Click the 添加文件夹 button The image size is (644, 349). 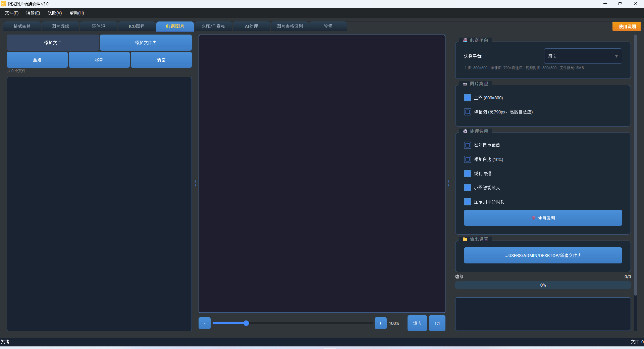(146, 43)
